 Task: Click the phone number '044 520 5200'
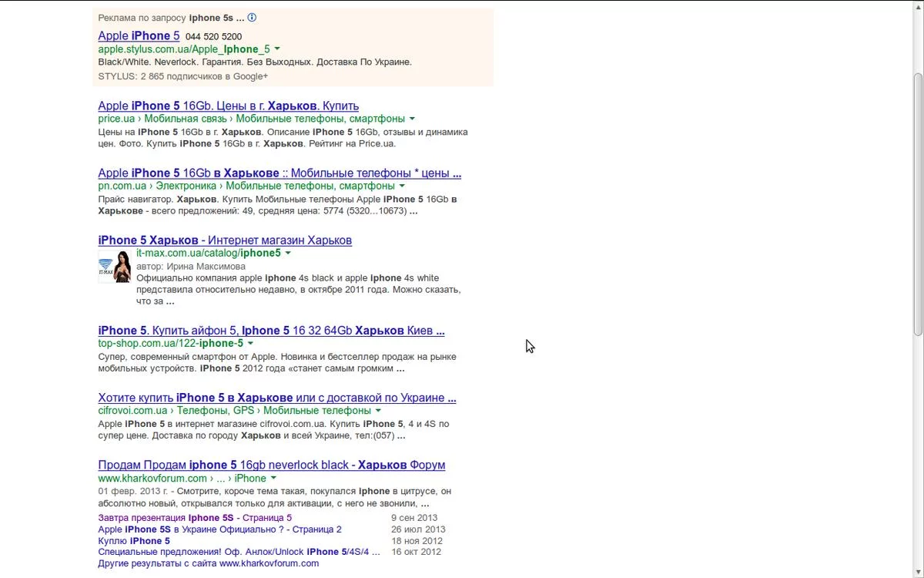pyautogui.click(x=213, y=36)
